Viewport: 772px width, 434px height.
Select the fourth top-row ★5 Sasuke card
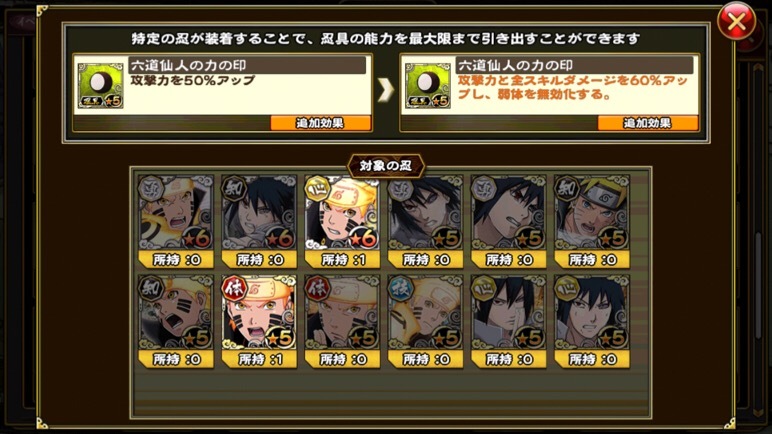click(425, 221)
